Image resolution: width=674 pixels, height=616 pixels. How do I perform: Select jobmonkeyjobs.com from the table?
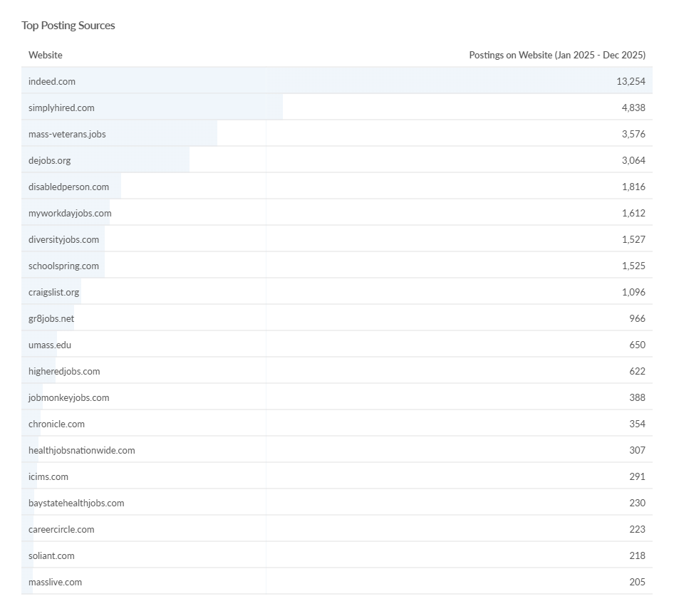click(x=68, y=397)
